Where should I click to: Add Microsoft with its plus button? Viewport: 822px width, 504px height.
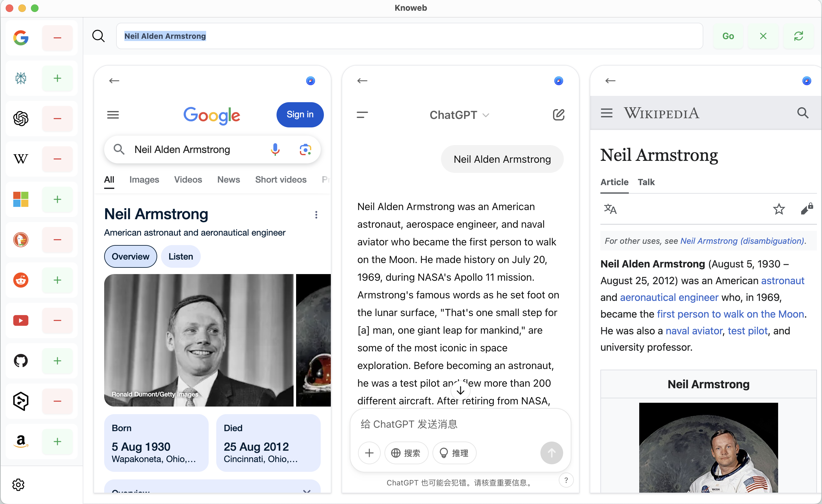[57, 199]
